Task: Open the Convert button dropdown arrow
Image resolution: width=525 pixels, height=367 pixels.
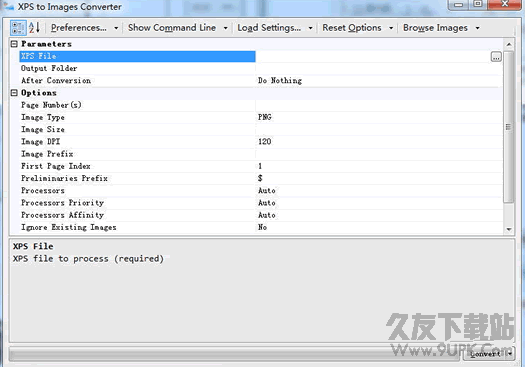Action: click(510, 354)
